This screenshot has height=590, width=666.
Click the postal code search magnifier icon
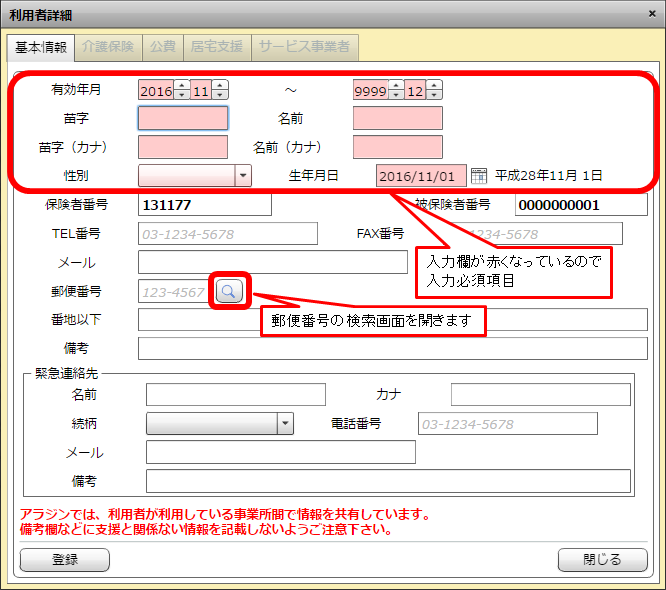(229, 291)
